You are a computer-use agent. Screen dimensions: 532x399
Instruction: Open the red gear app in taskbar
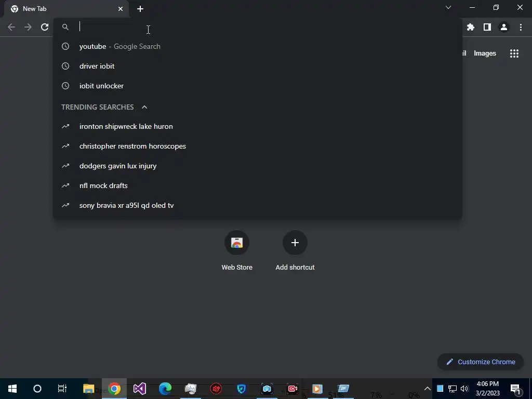pyautogui.click(x=216, y=389)
